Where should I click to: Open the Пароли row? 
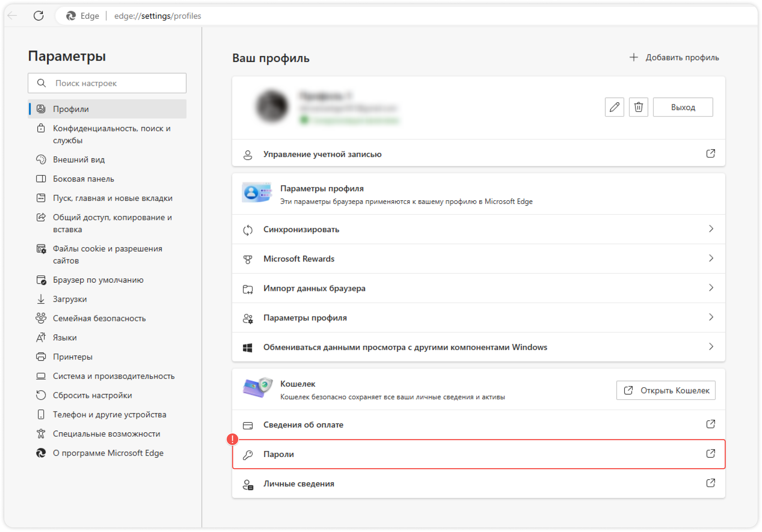point(479,454)
